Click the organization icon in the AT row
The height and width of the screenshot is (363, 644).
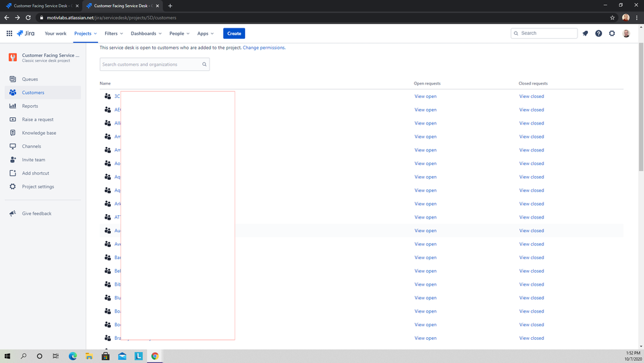(108, 217)
